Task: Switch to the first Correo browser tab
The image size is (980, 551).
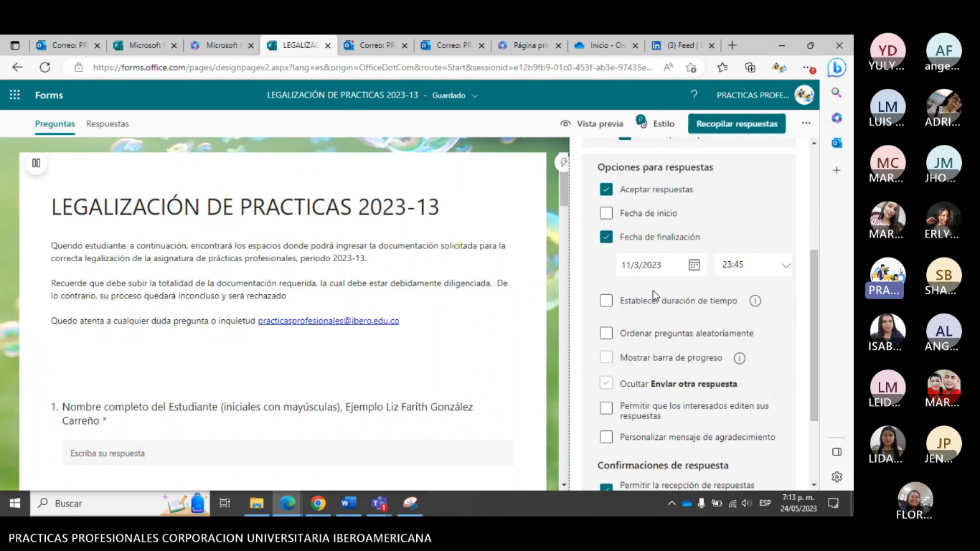Action: coord(68,45)
